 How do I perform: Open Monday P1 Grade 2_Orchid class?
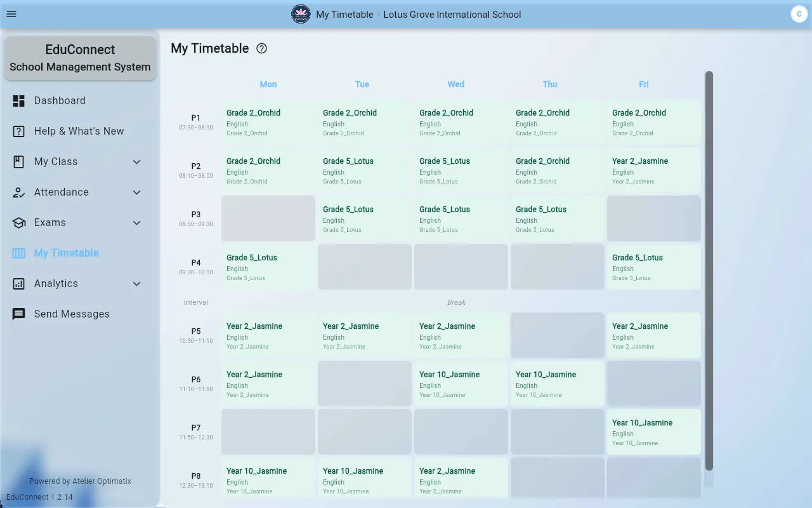pyautogui.click(x=268, y=122)
